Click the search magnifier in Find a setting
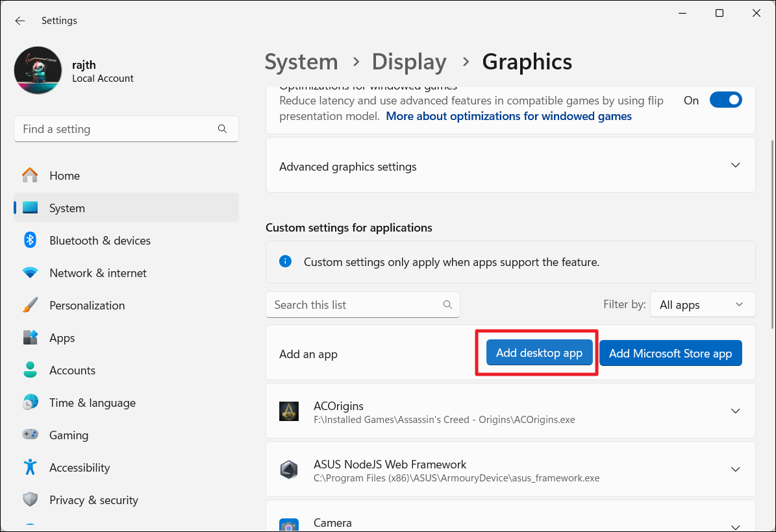The width and height of the screenshot is (776, 532). click(x=222, y=129)
